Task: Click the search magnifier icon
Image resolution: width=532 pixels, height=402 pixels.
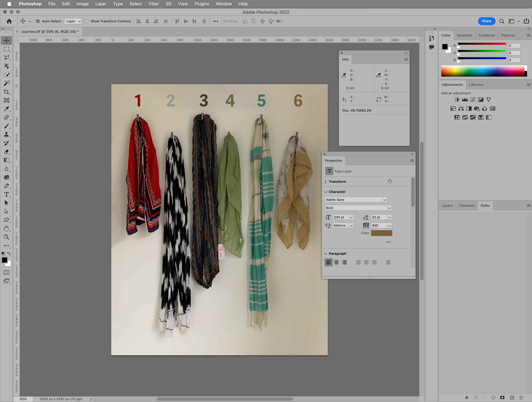Action: 501,21
